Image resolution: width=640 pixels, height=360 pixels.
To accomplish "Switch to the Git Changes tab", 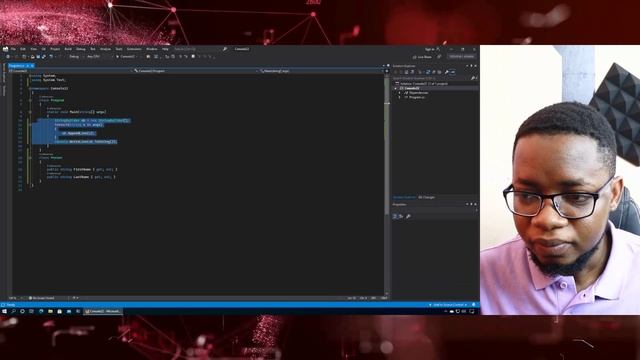I will point(427,198).
